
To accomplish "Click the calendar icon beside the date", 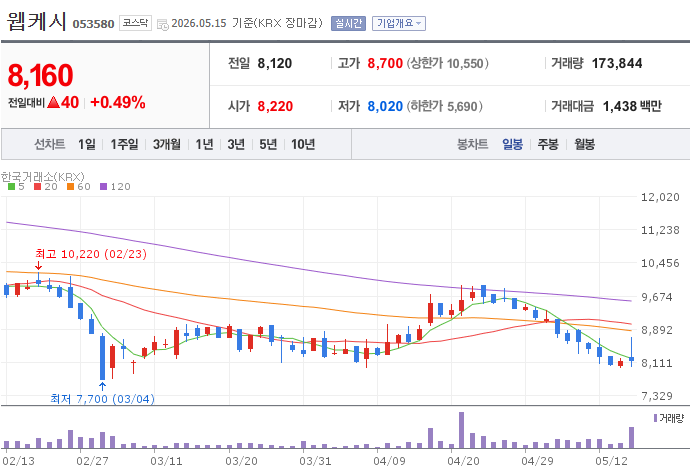I will (162, 25).
